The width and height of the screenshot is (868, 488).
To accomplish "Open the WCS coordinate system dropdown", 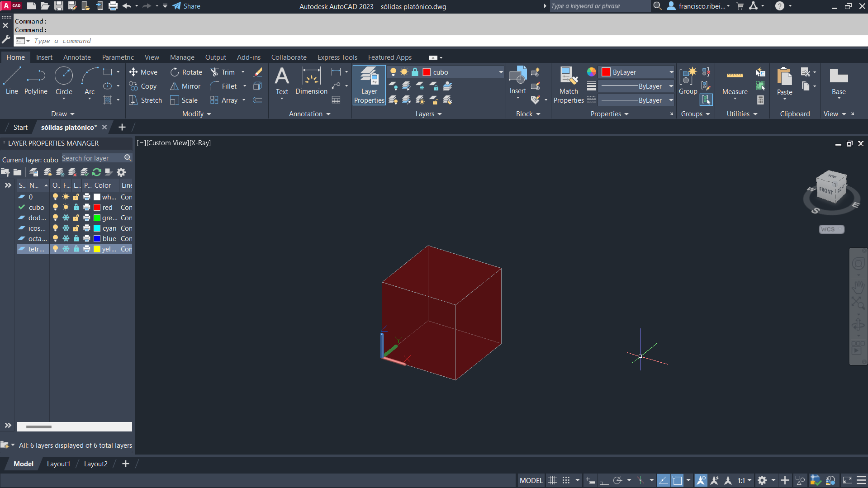I will (831, 229).
